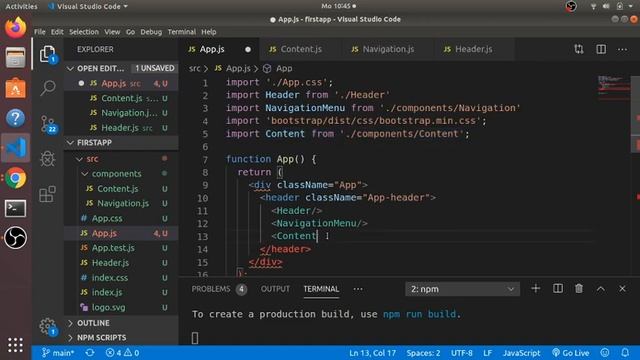Open Files manager from the dock

click(16, 58)
